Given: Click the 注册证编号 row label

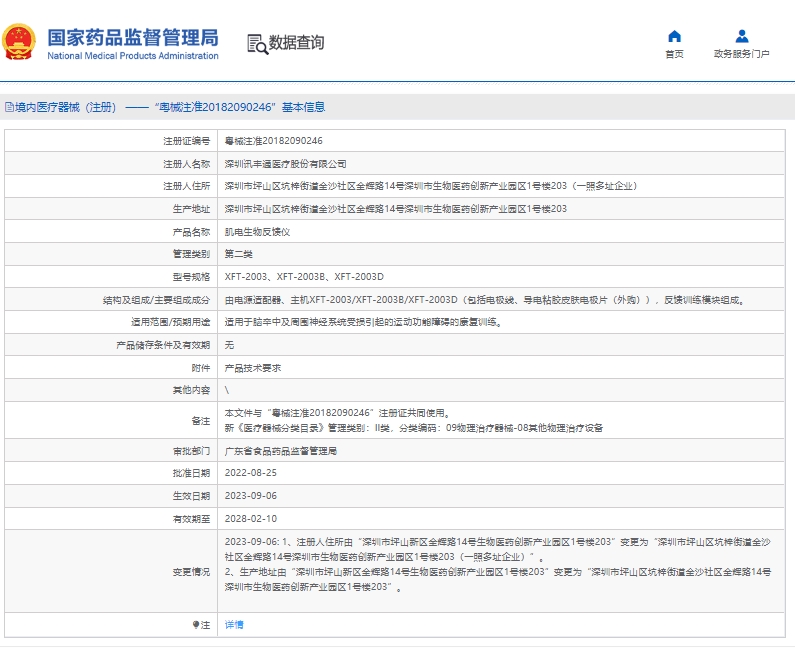Looking at the screenshot, I should [x=187, y=141].
